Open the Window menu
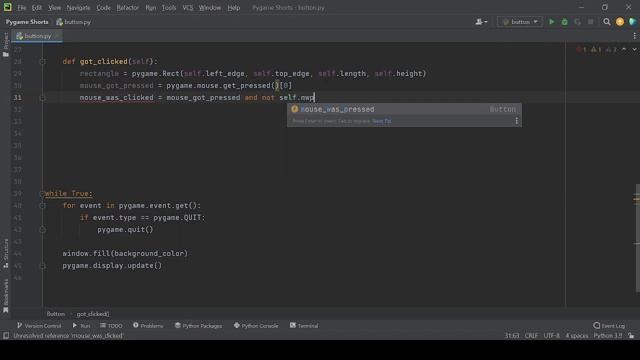Viewport: 640px width, 360px height. click(x=210, y=8)
